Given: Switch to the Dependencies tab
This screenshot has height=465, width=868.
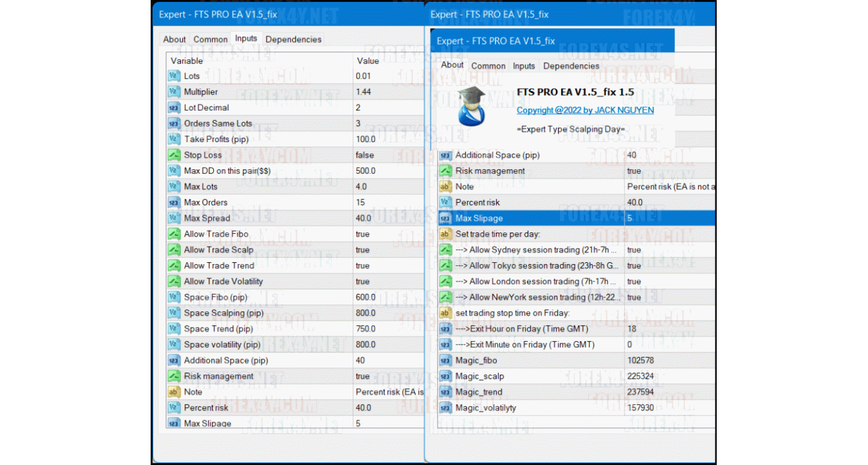Looking at the screenshot, I should click(570, 66).
